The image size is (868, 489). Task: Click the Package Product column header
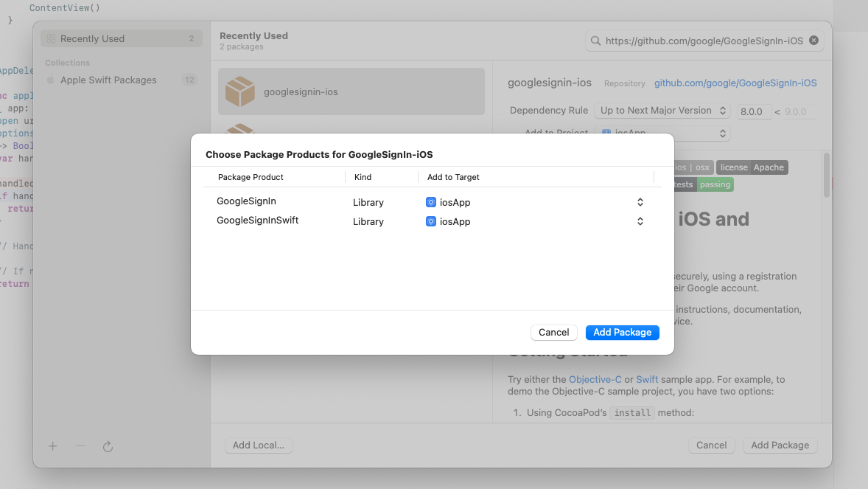pyautogui.click(x=251, y=177)
